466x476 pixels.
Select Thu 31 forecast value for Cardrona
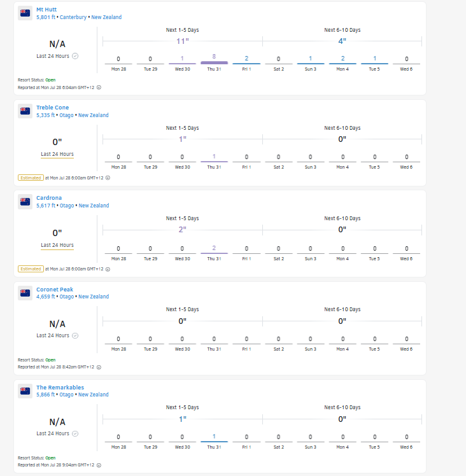[214, 248]
